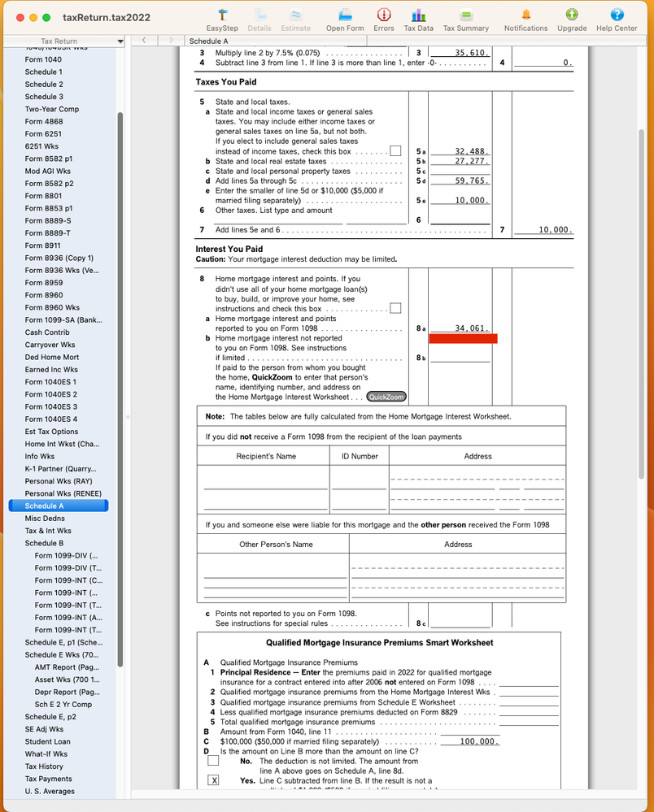The width and height of the screenshot is (654, 812).
Task: Open the Tax History form
Action: [x=44, y=767]
